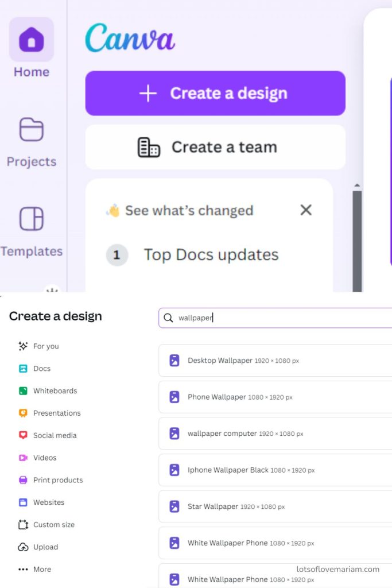This screenshot has height=588, width=392.
Task: Click the For you sparkle icon
Action: coord(23,346)
